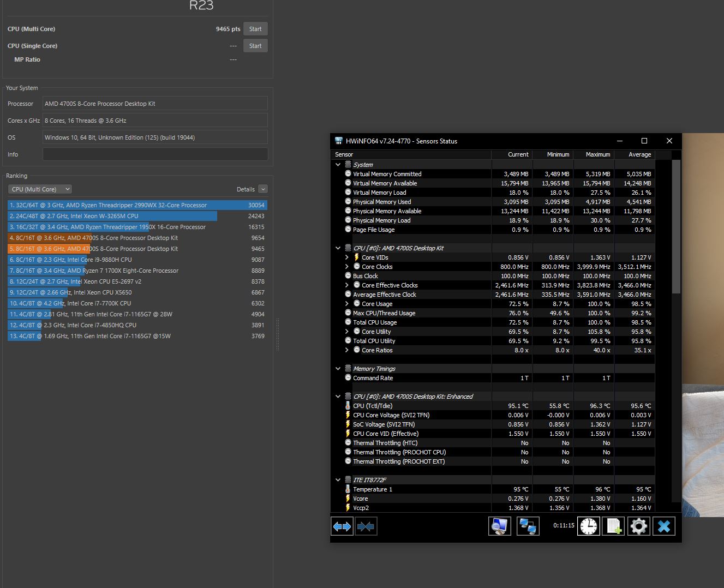This screenshot has width=724, height=588.
Task: Expand the Core Utility row
Action: [347, 332]
